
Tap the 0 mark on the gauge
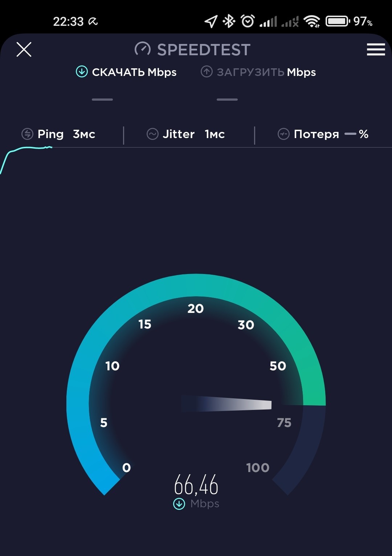126,468
